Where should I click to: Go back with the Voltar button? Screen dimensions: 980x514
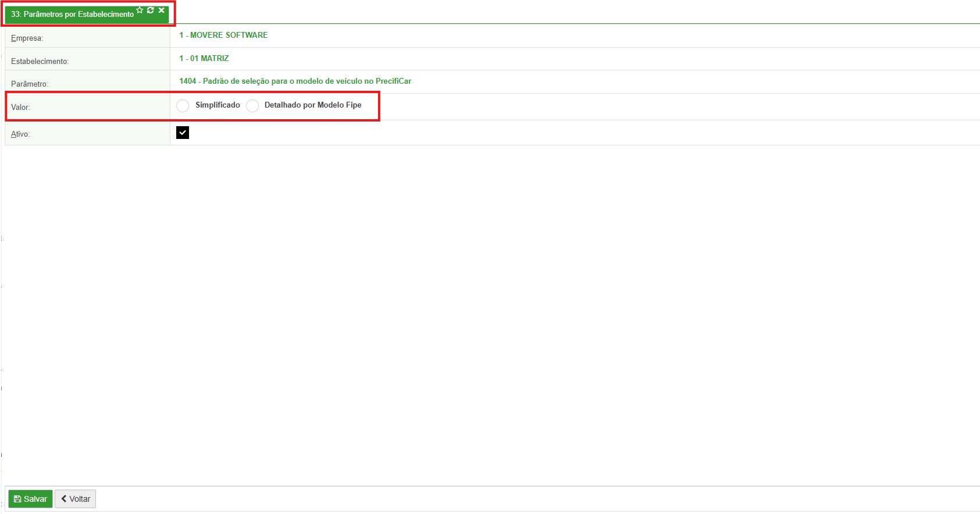[x=75, y=499]
